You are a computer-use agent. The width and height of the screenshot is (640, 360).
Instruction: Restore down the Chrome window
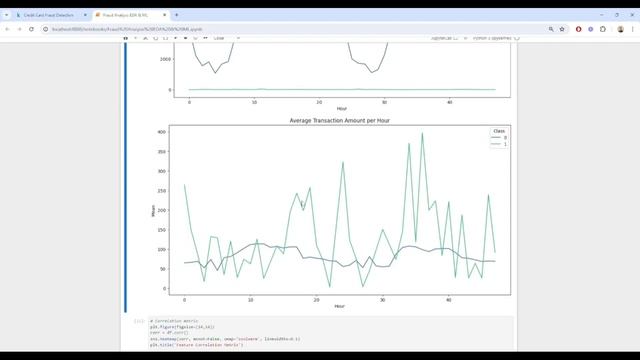617,15
